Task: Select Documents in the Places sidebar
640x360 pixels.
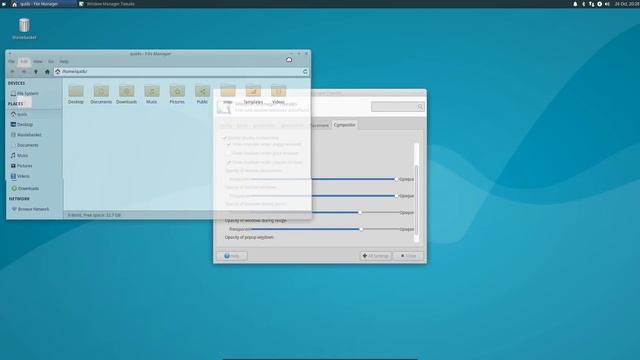Action: (24, 145)
